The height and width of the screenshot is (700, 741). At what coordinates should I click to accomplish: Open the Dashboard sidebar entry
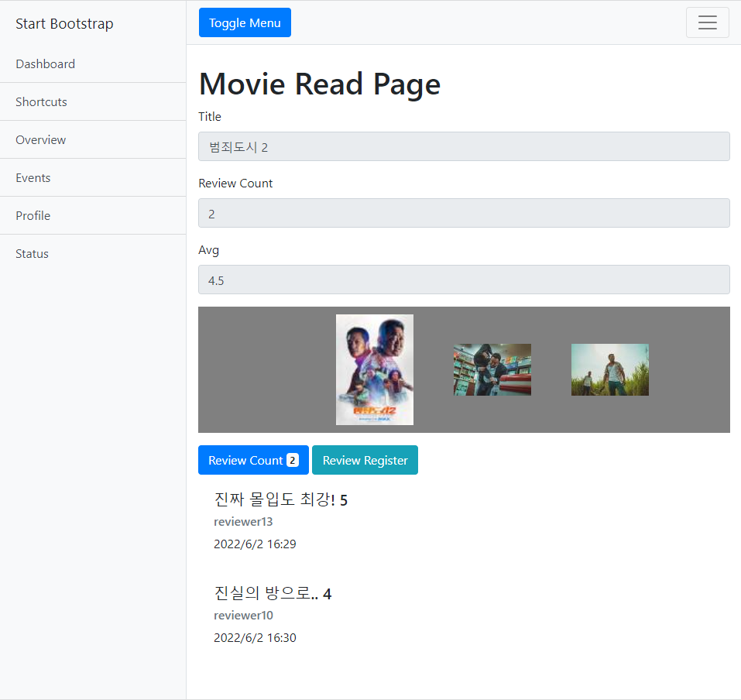pos(45,63)
